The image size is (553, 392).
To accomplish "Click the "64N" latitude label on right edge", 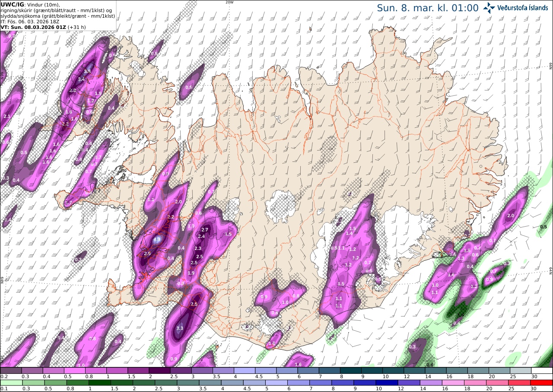I will pyautogui.click(x=551, y=270).
